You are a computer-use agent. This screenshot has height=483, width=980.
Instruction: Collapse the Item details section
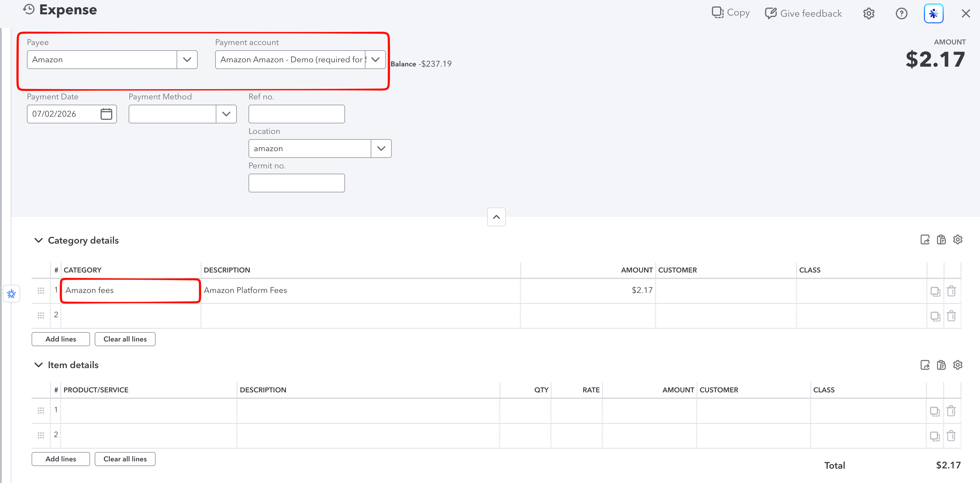coord(38,365)
